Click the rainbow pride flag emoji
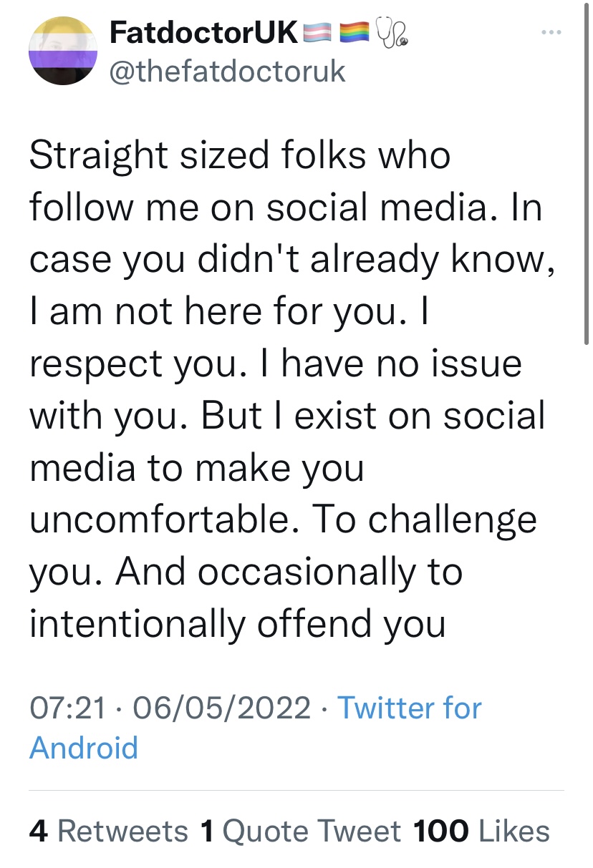Viewport: 593px width, 868px height. [353, 33]
